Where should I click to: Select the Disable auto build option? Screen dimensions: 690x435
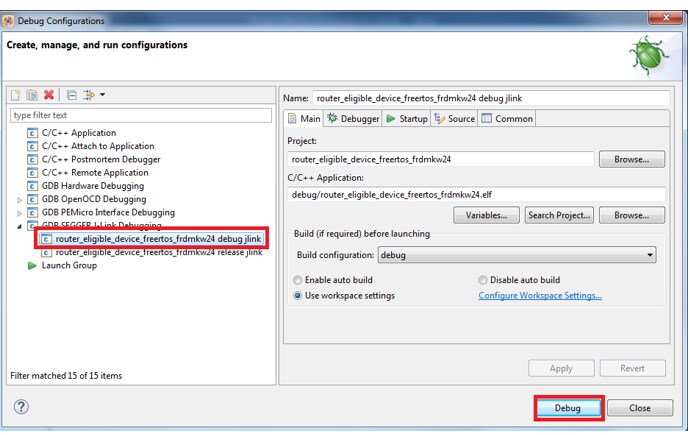484,280
